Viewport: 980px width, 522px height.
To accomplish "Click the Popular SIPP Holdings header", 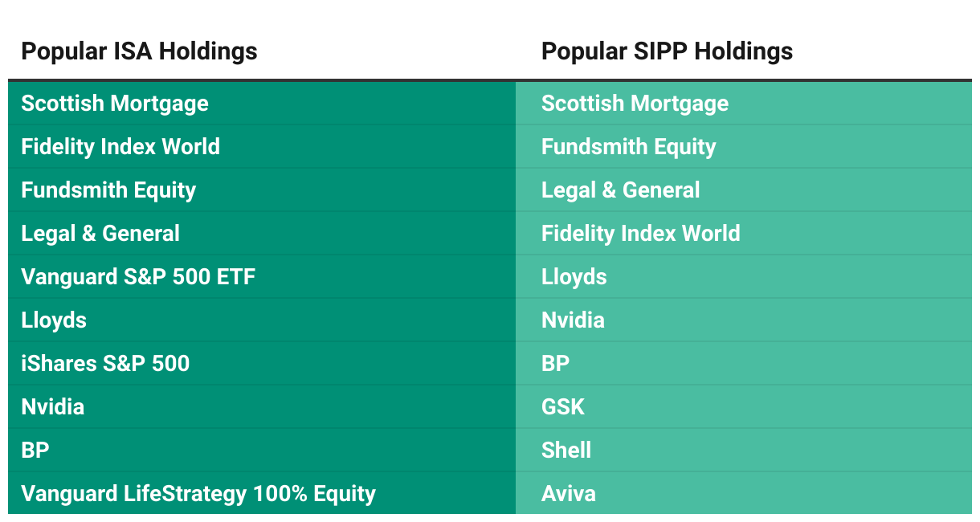I will pos(667,51).
